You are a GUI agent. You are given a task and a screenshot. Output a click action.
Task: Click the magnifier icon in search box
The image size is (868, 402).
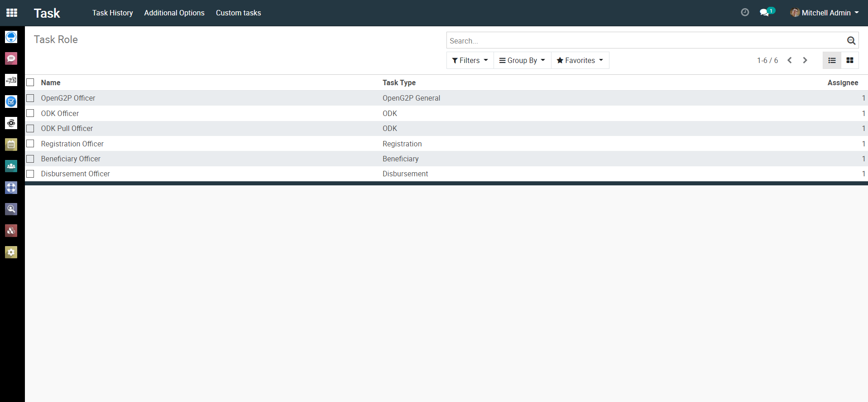[x=851, y=41]
